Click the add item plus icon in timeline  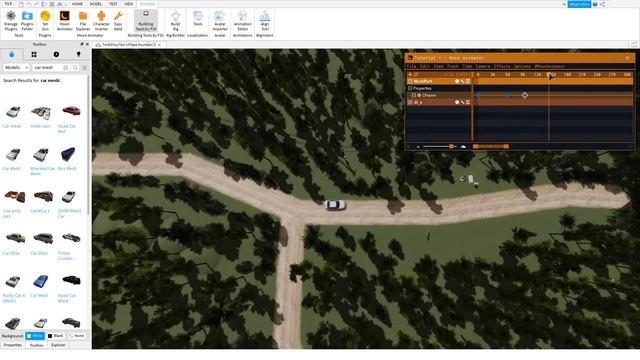[410, 74]
